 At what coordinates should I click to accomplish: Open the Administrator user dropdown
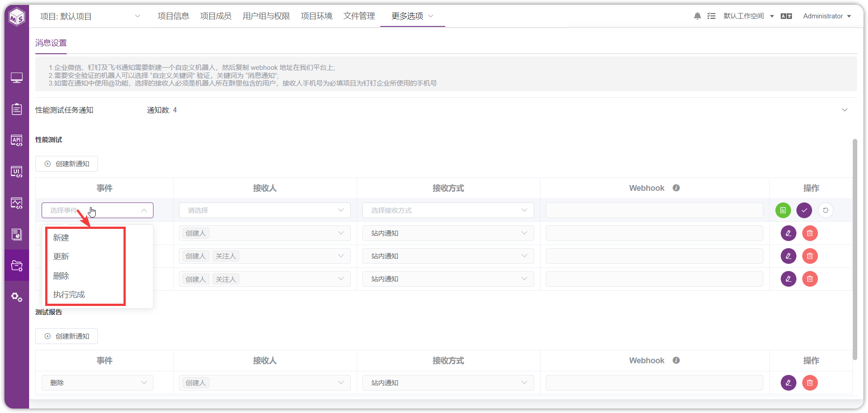(x=827, y=16)
